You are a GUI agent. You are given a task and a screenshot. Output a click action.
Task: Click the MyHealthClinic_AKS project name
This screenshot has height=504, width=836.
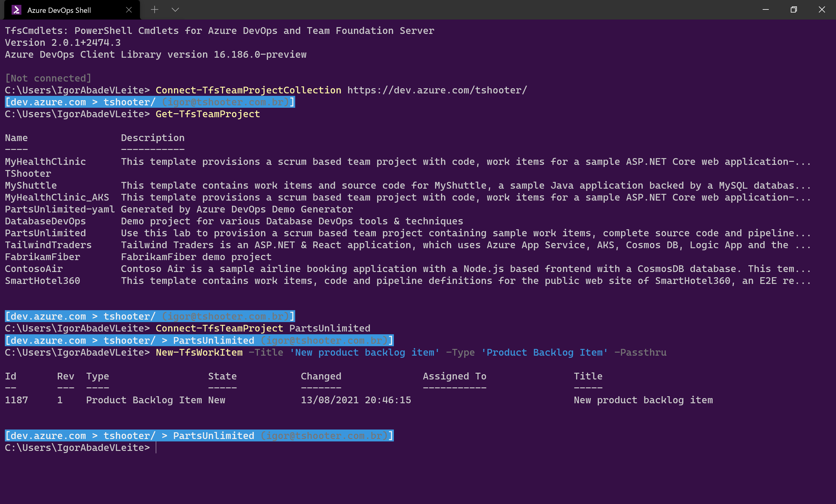click(x=57, y=197)
